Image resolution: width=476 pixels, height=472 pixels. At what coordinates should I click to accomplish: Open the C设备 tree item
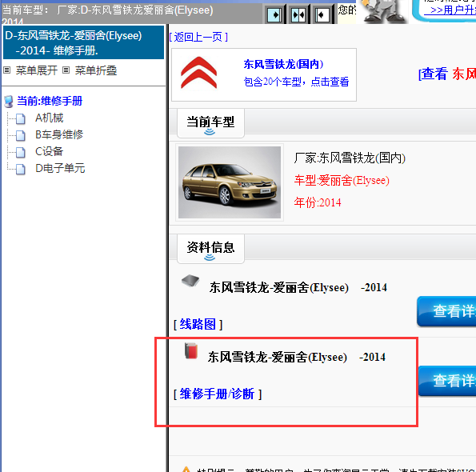(49, 151)
